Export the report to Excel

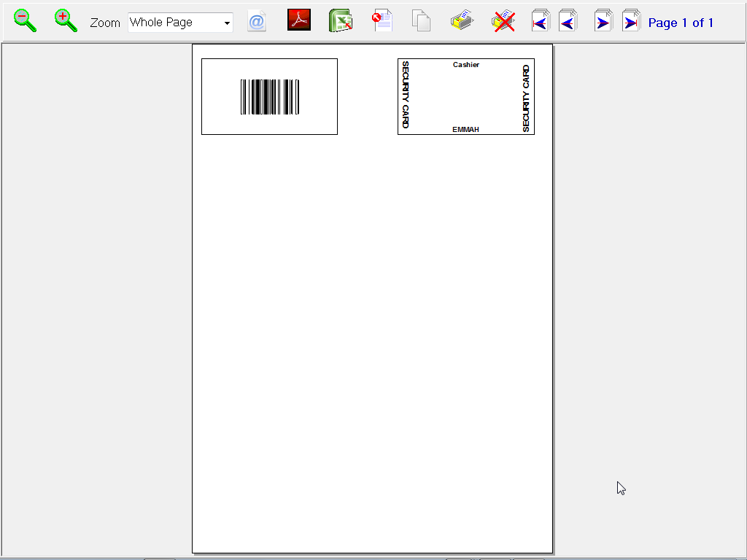click(x=341, y=21)
